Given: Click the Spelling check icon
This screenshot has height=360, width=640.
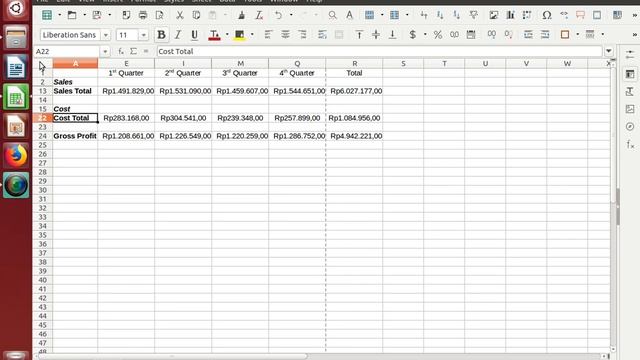Looking at the screenshot, I should [x=349, y=15].
